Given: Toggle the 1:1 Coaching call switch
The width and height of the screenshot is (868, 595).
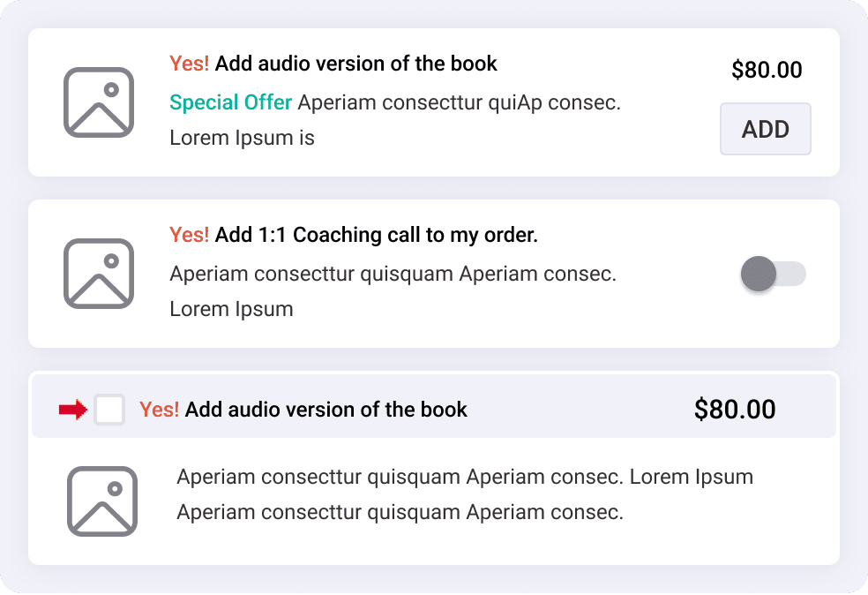Looking at the screenshot, I should 774,274.
